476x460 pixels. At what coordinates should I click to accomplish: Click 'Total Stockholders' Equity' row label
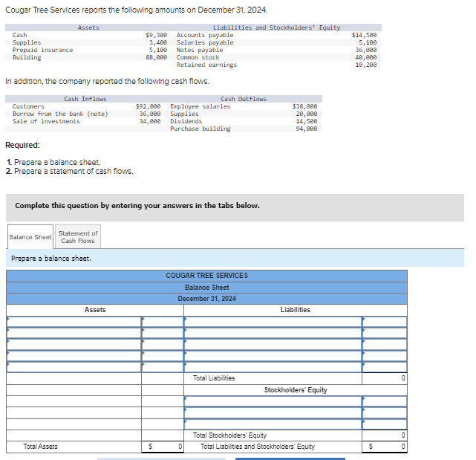[229, 435]
